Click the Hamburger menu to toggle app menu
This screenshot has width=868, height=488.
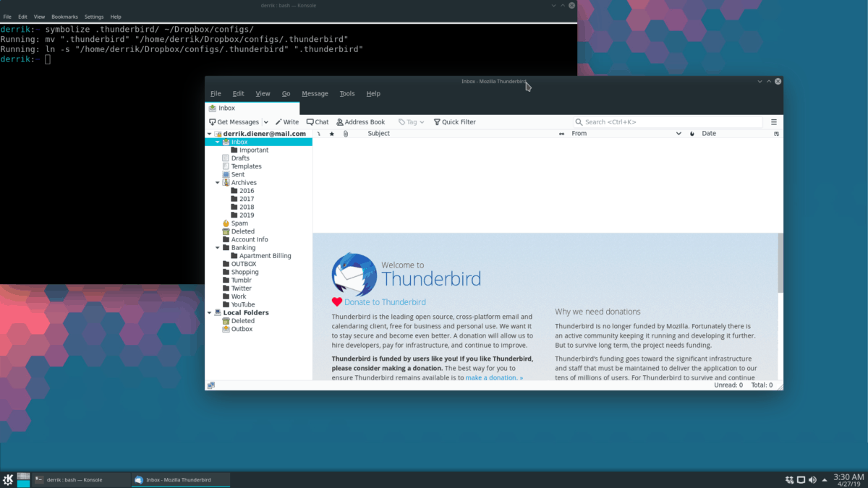(x=773, y=121)
